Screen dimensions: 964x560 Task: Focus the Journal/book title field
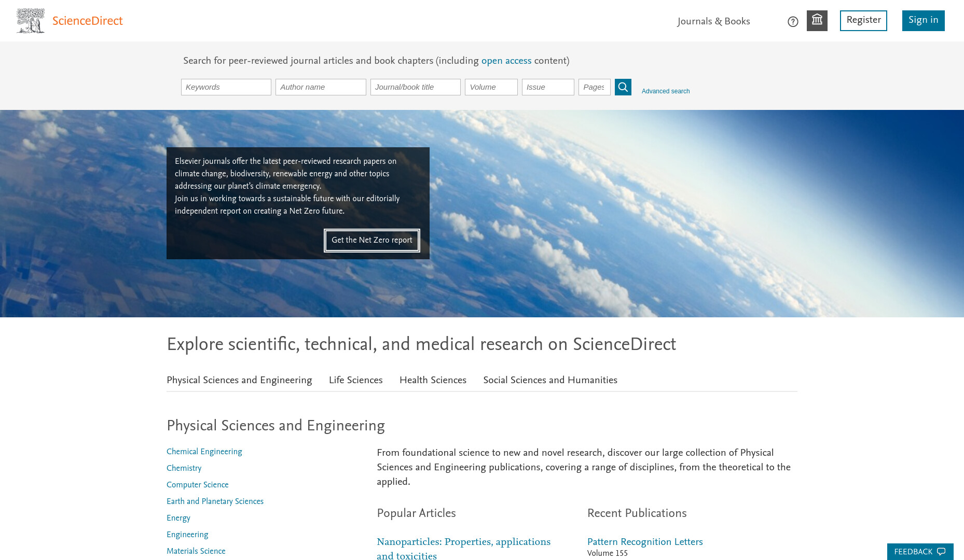pos(416,87)
